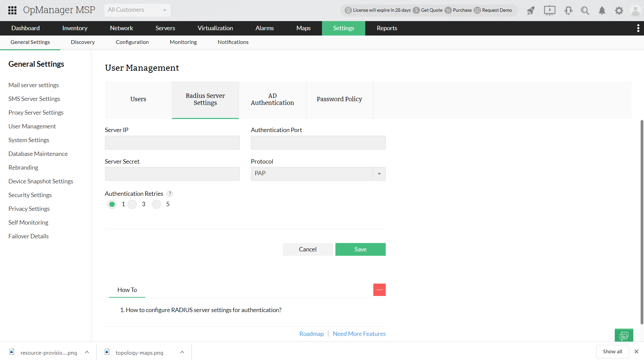Click the Save button

coord(360,249)
